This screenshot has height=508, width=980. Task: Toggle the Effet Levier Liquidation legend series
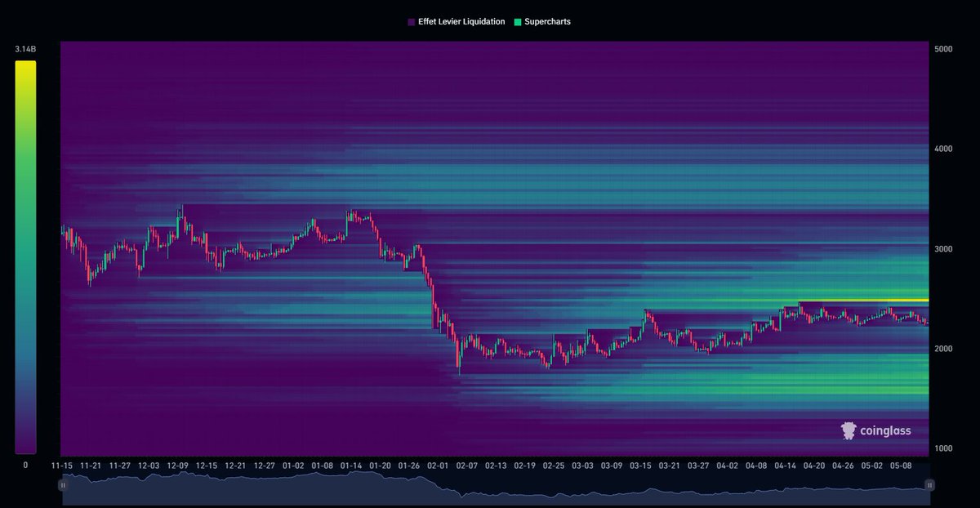[x=456, y=22]
